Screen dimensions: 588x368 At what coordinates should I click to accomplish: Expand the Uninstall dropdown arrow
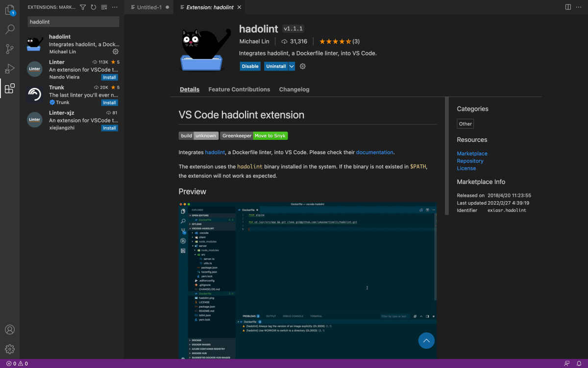click(292, 66)
